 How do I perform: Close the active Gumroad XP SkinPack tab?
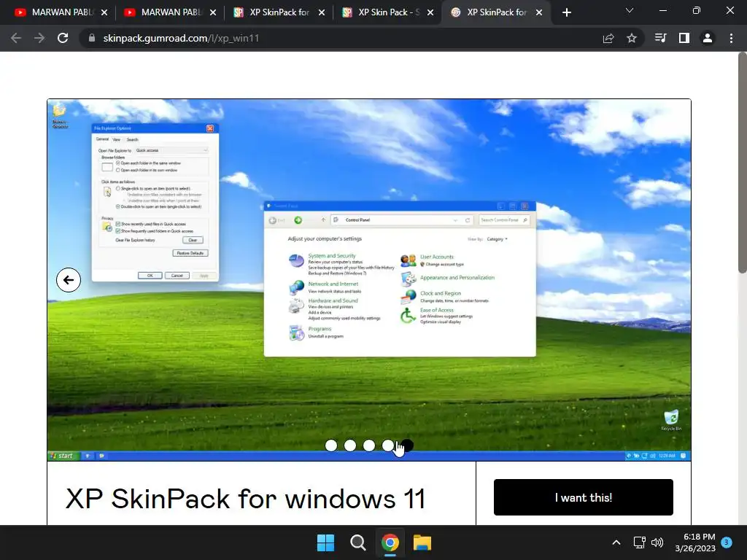point(539,12)
